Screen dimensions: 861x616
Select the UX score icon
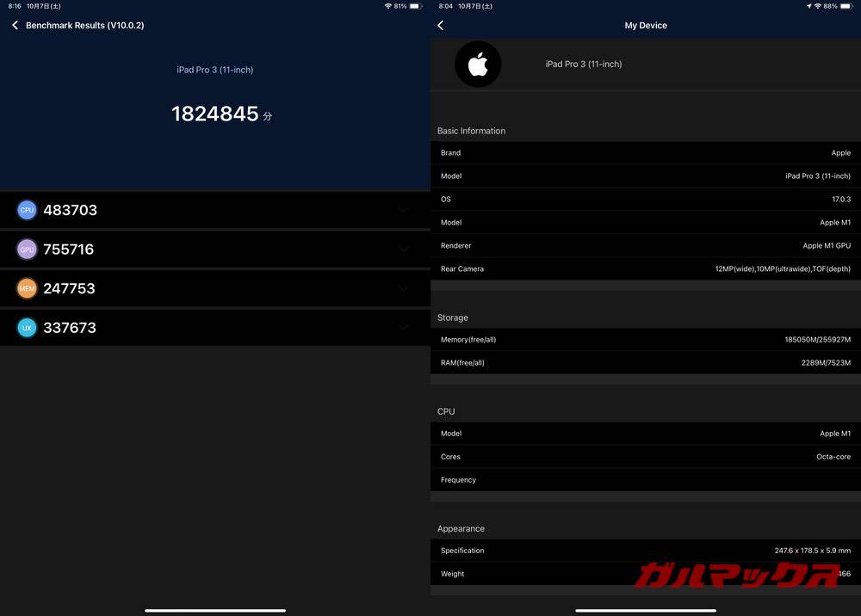point(27,327)
